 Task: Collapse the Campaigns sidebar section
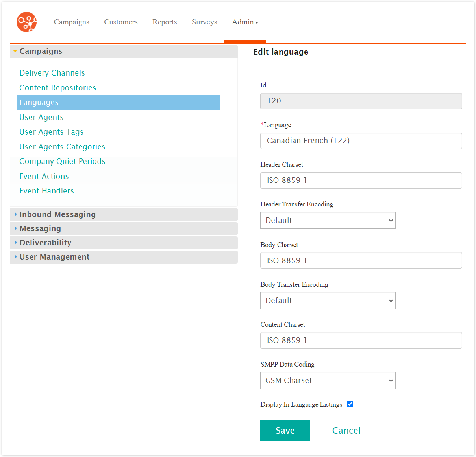pyautogui.click(x=41, y=52)
